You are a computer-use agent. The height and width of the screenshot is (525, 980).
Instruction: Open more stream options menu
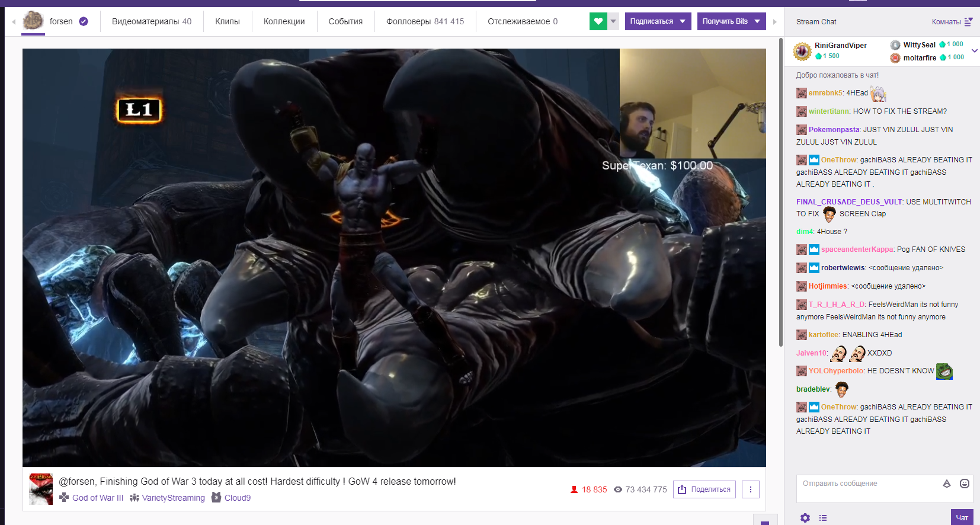(751, 489)
